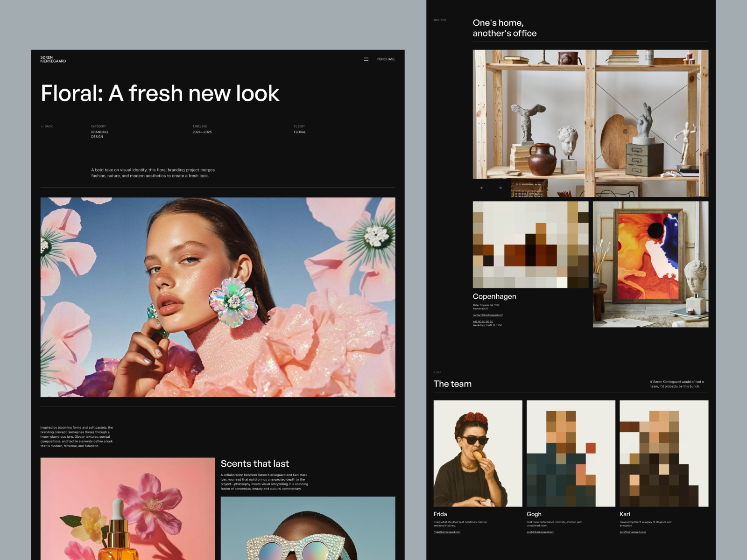Click the 'CLIENT' label
This screenshot has width=747, height=560.
tap(299, 126)
